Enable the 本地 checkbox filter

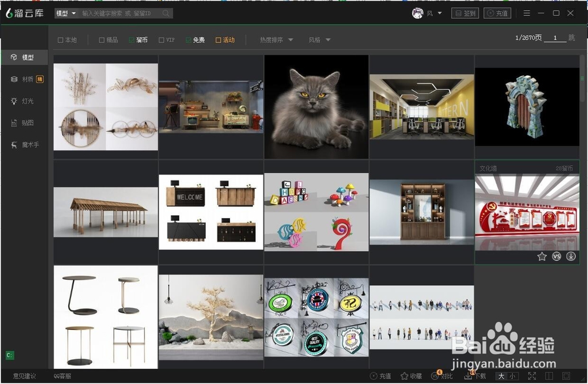[x=61, y=40]
